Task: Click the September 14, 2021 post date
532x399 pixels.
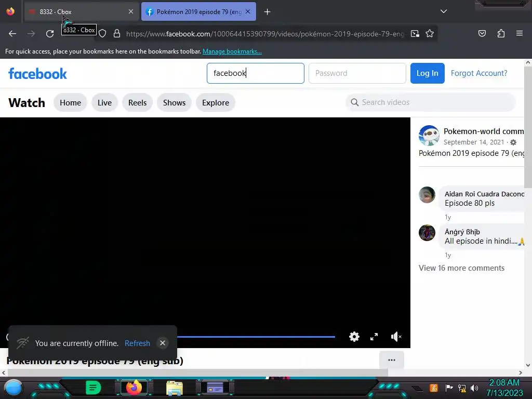Action: tap(474, 142)
